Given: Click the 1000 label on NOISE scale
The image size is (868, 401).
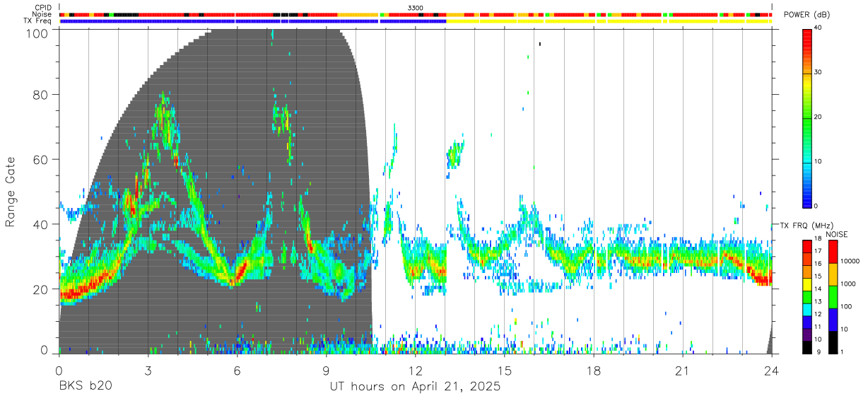Looking at the screenshot, I should tap(849, 285).
